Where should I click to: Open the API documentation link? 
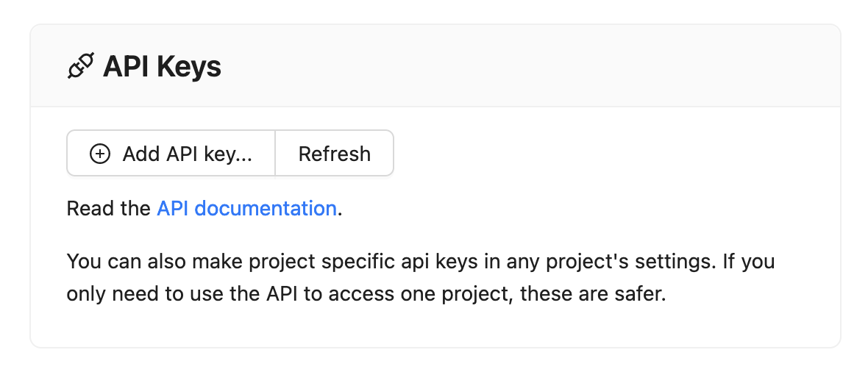pyautogui.click(x=246, y=208)
